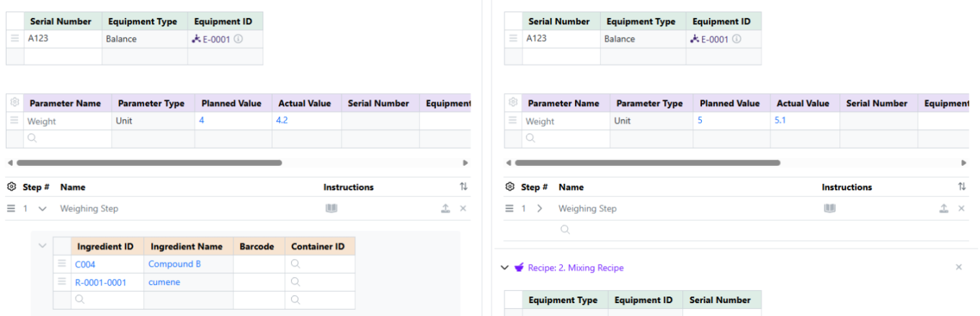
Task: Click Barcode cell in Compound B row
Action: pyautogui.click(x=259, y=264)
